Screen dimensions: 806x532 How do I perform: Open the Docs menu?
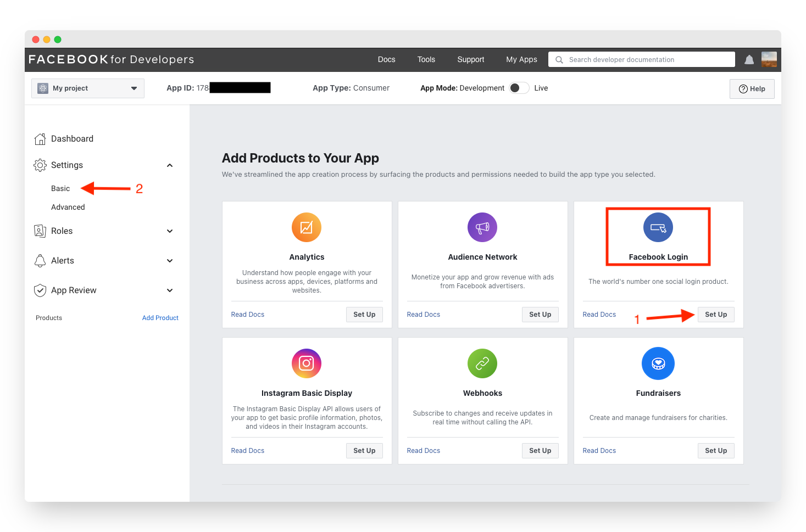coord(386,59)
